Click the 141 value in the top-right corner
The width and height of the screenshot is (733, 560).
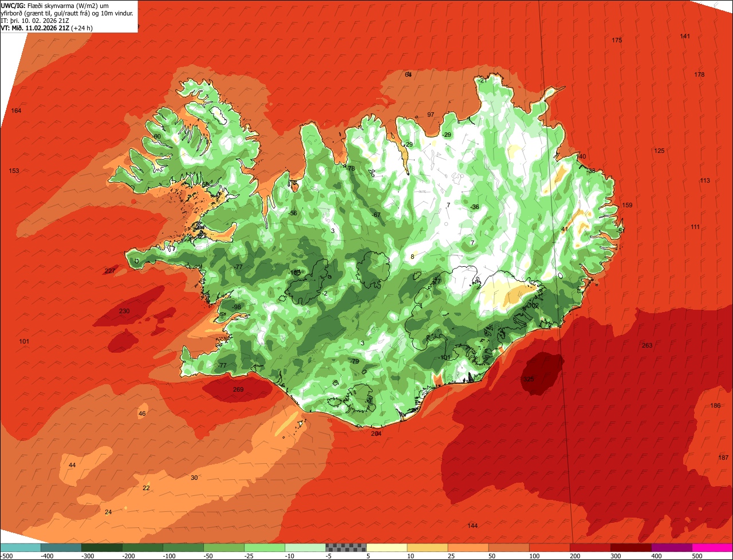point(685,37)
